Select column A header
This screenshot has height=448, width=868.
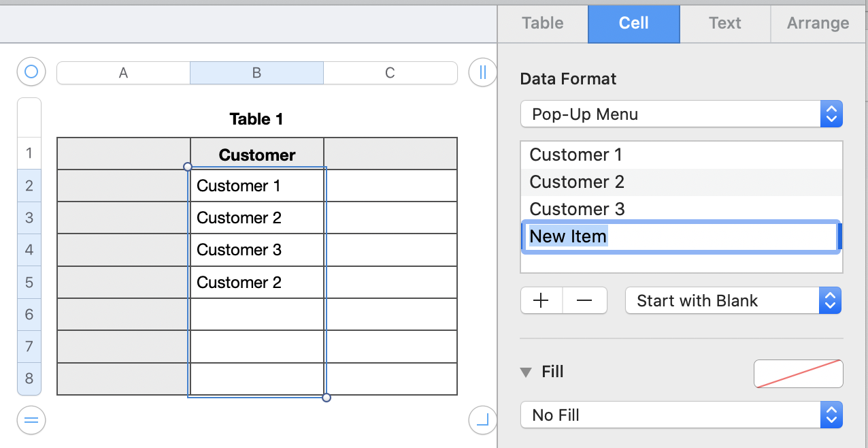tap(123, 73)
